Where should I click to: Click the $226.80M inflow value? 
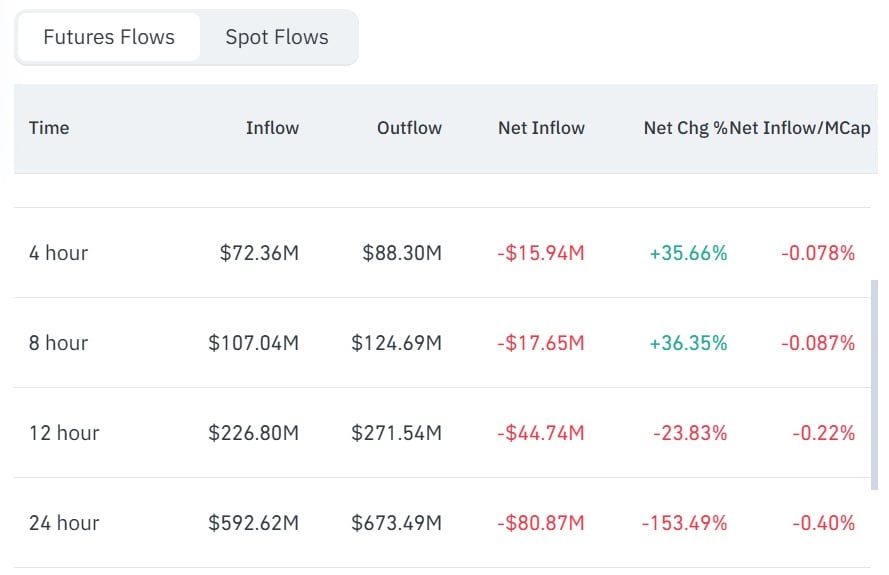(x=253, y=433)
